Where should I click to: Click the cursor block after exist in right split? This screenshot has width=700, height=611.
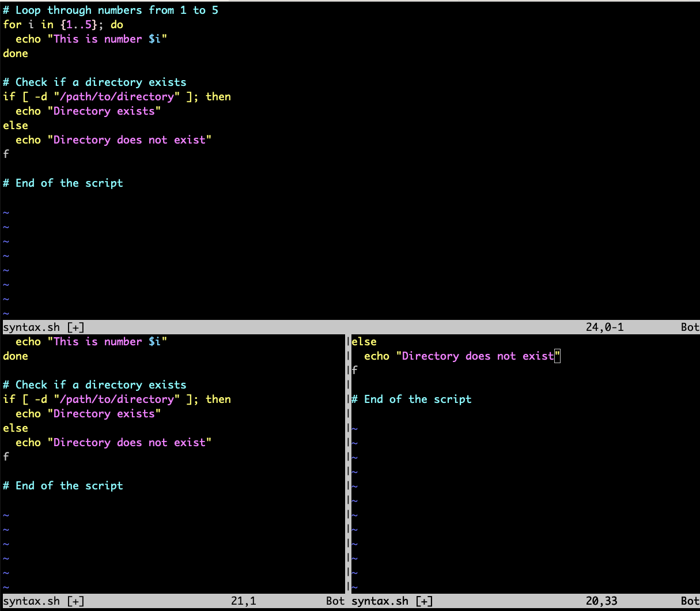558,356
